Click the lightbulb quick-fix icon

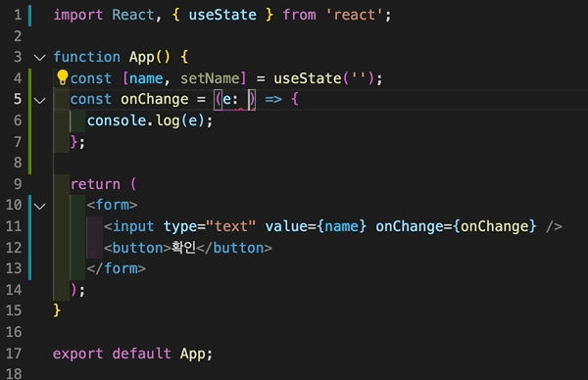pyautogui.click(x=63, y=77)
